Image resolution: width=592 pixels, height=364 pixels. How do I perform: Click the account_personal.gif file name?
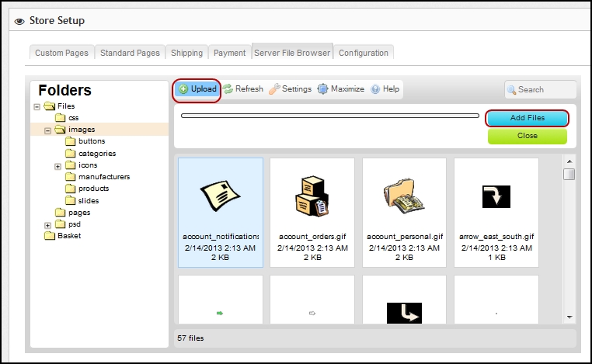coord(405,237)
